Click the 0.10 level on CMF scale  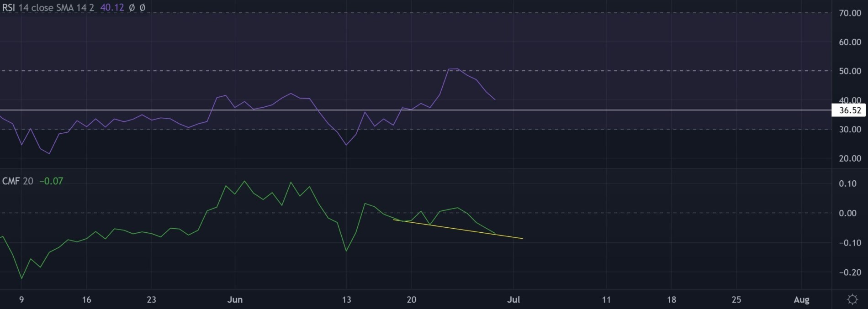(850, 183)
